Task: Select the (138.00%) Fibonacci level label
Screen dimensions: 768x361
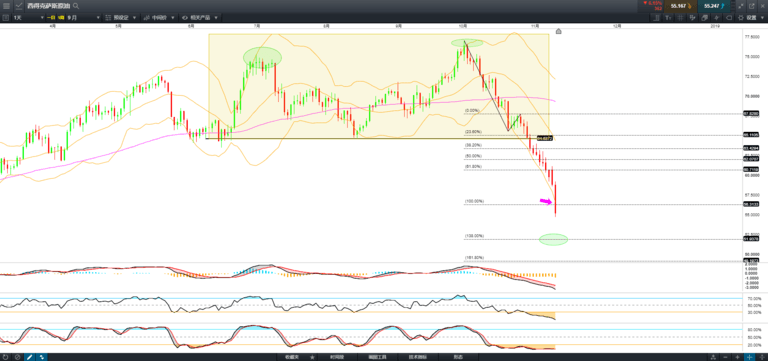Action: [474, 236]
